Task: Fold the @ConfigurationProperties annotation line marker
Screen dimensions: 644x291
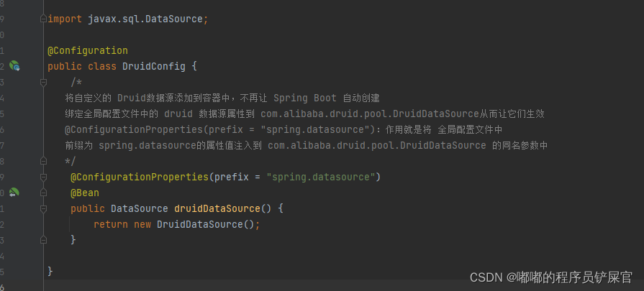Action: coord(43,177)
